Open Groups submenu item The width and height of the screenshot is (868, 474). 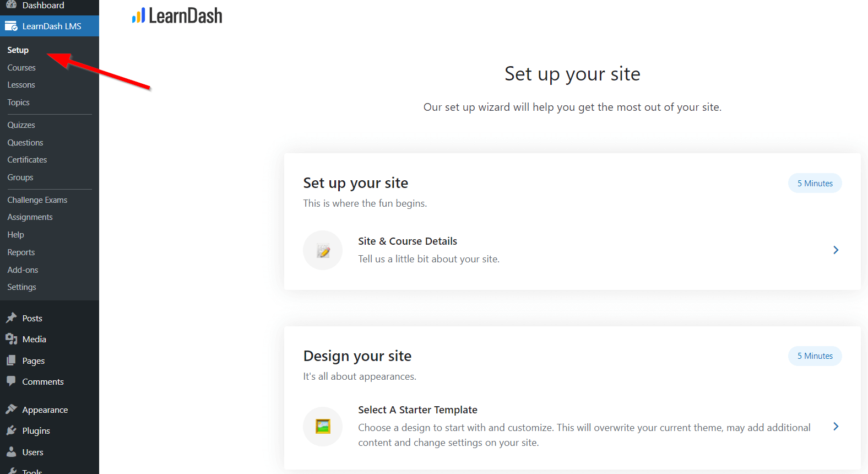[x=20, y=177]
